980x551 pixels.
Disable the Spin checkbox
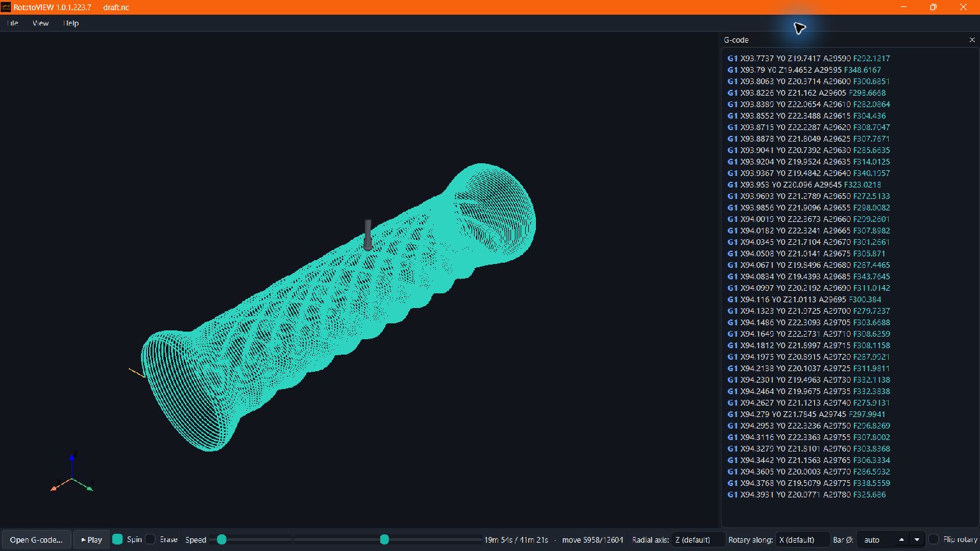(117, 540)
